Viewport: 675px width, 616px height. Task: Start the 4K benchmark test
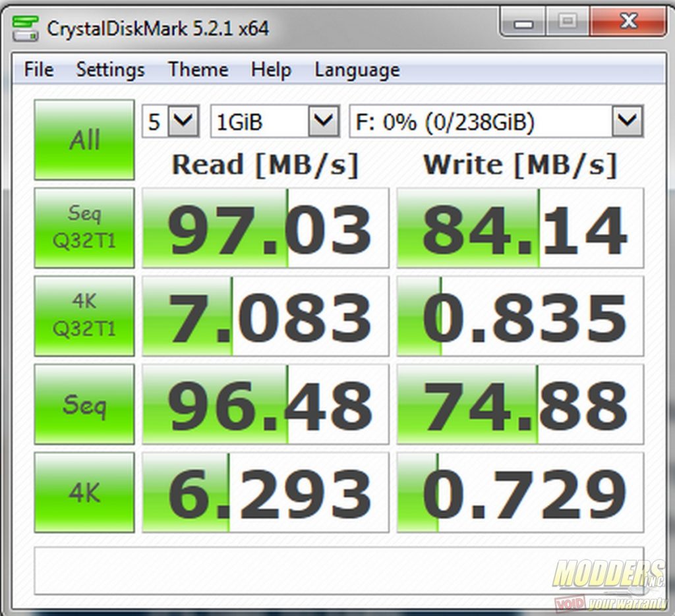[x=84, y=492]
